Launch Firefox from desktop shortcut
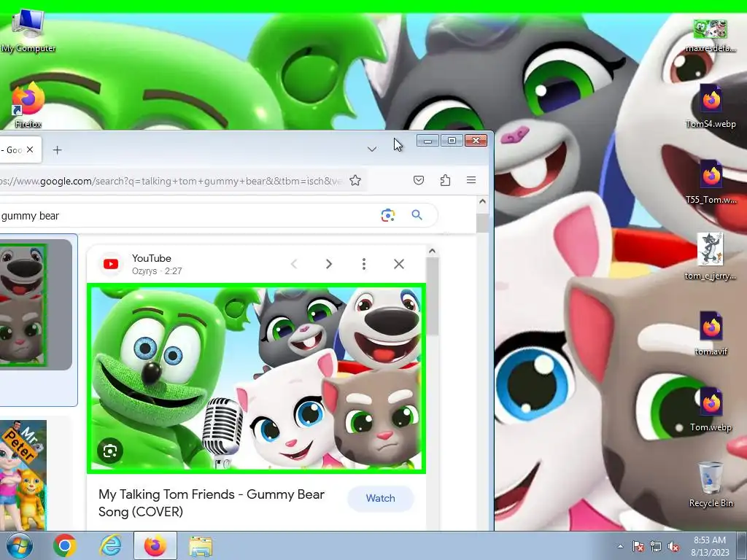 [28, 105]
